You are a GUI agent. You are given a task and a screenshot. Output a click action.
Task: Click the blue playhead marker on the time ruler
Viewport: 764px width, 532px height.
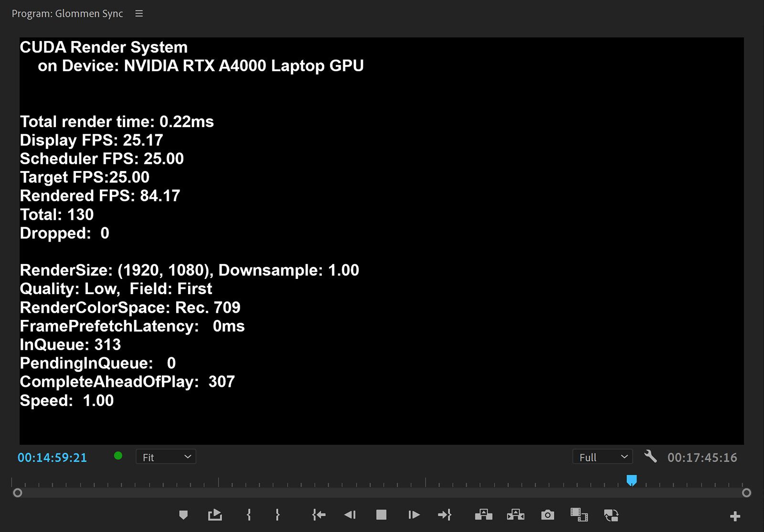(632, 480)
